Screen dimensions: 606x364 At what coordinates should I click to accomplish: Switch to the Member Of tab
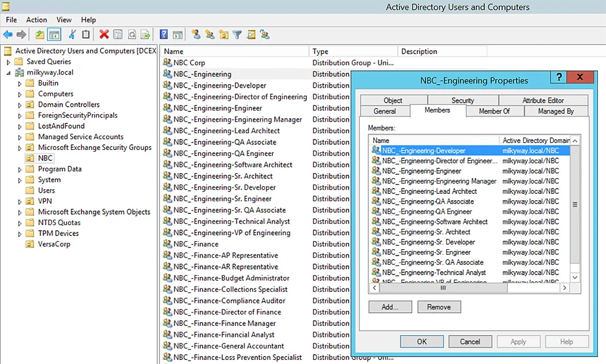pyautogui.click(x=494, y=111)
